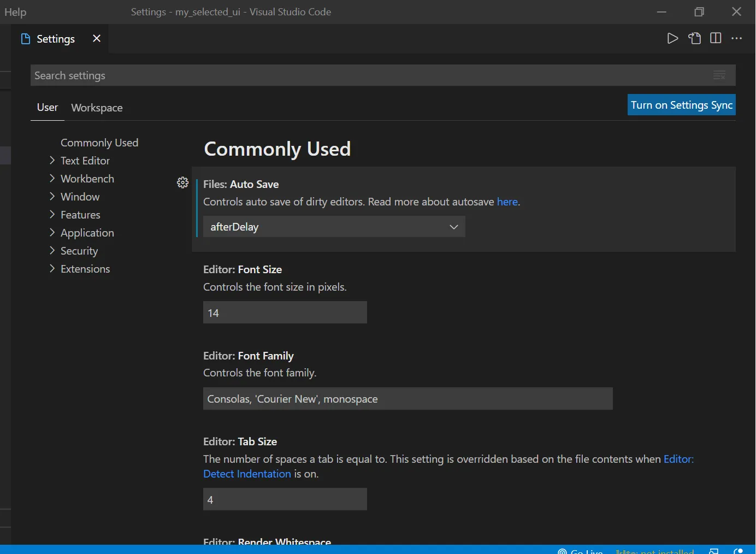Click the gear icon beside Files: Auto Save

tap(183, 182)
